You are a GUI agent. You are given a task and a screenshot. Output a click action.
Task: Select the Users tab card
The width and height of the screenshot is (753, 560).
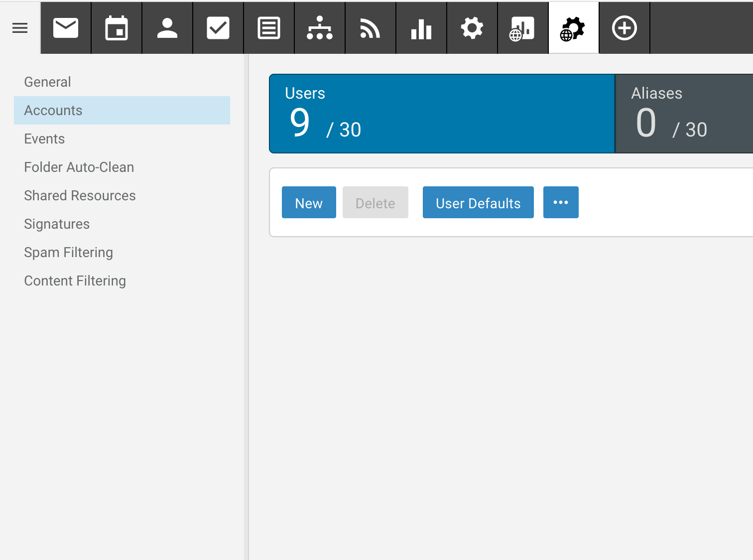442,114
